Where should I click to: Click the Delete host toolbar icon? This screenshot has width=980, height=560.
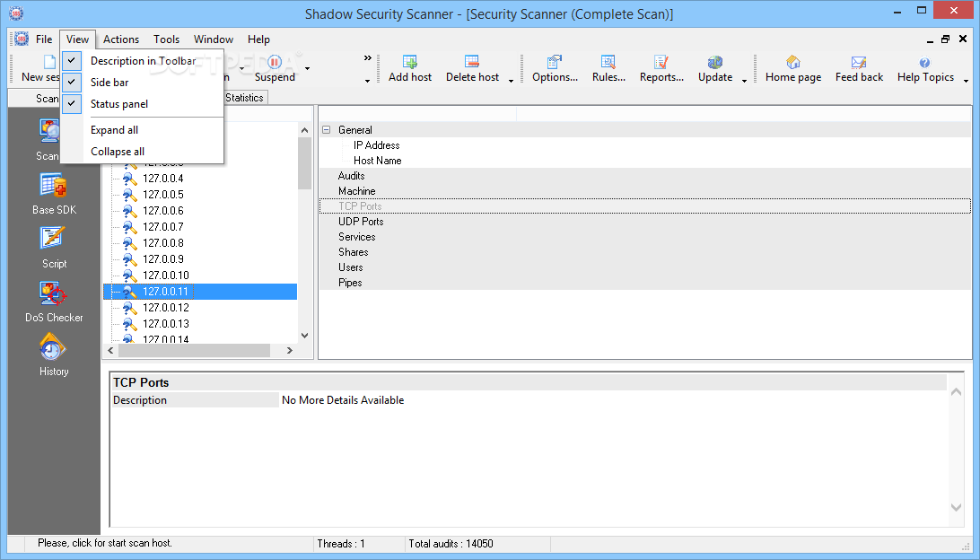tap(472, 62)
